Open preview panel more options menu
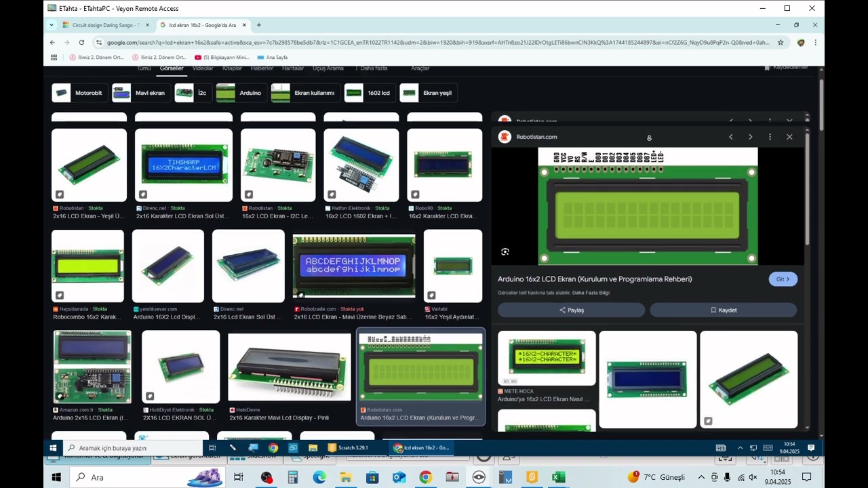 tap(770, 137)
